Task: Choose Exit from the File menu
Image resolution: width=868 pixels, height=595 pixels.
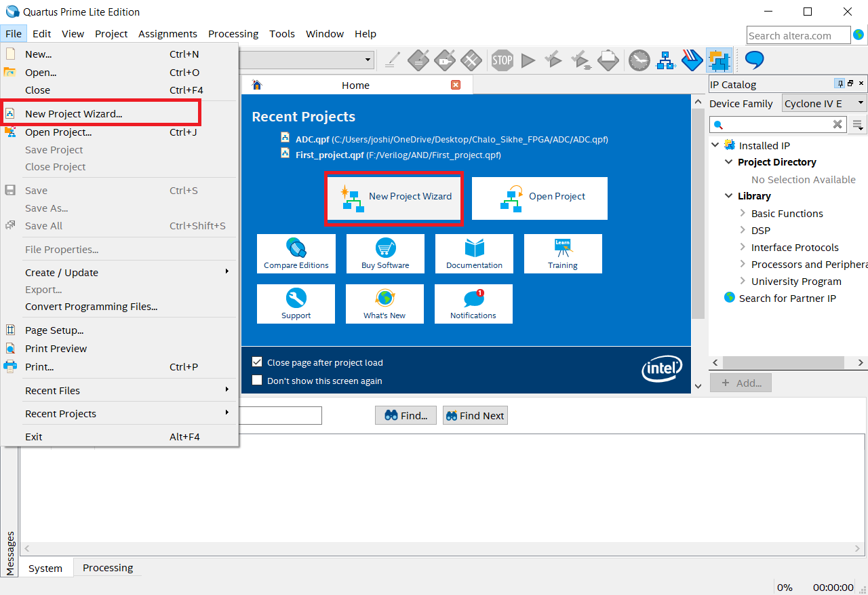Action: pos(119,436)
